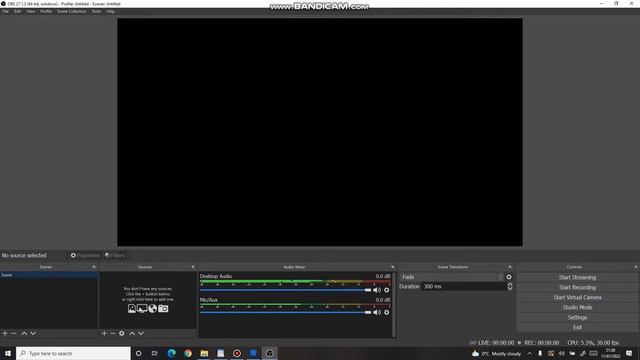Select the Scene item in Scenes list

pyautogui.click(x=49, y=275)
